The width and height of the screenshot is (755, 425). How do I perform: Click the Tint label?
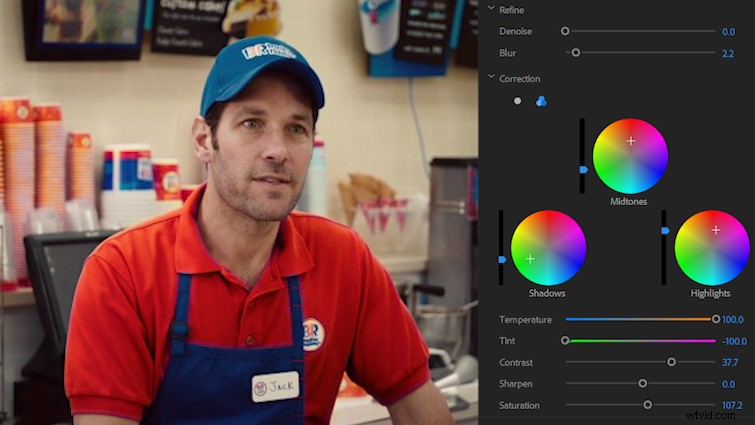[507, 341]
